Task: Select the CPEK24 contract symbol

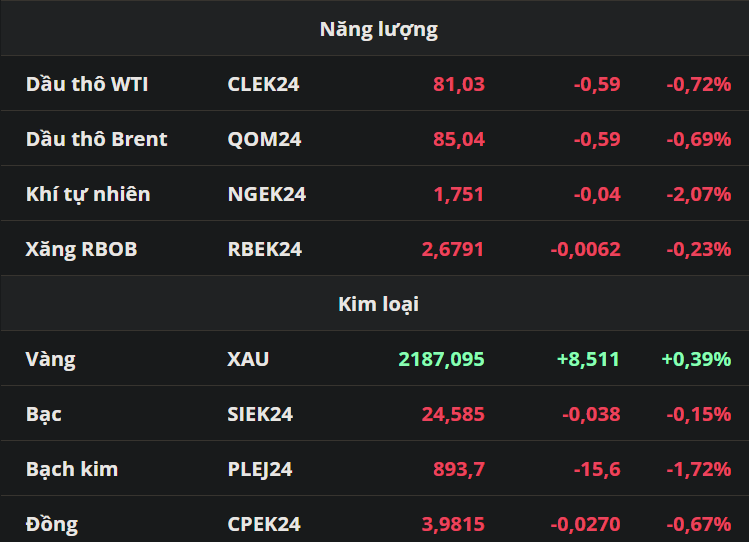Action: [264, 524]
